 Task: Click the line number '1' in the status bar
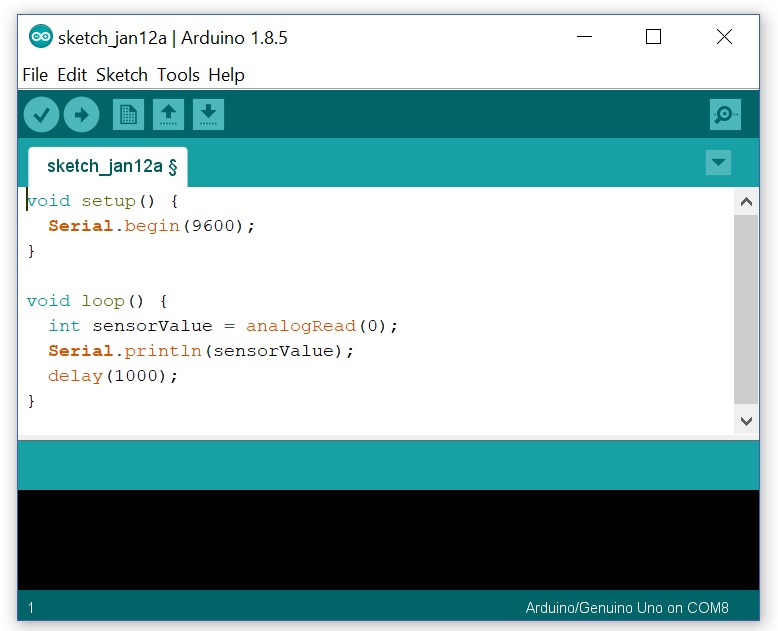point(31,608)
